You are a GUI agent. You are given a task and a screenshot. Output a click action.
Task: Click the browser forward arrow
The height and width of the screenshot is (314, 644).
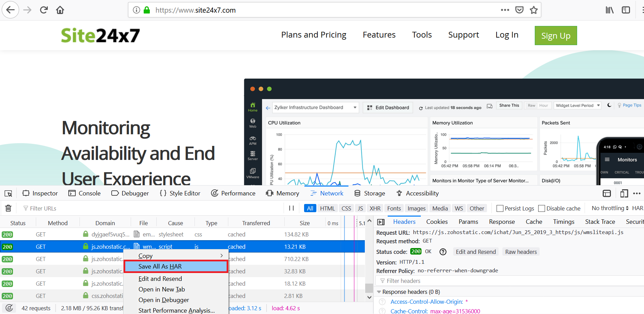[27, 10]
